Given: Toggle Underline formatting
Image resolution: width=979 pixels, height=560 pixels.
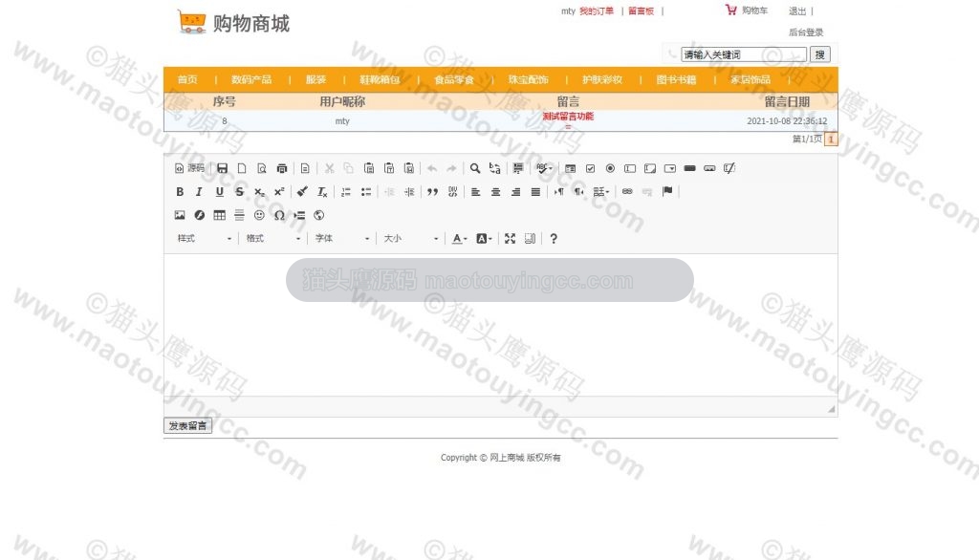Looking at the screenshot, I should pyautogui.click(x=219, y=192).
